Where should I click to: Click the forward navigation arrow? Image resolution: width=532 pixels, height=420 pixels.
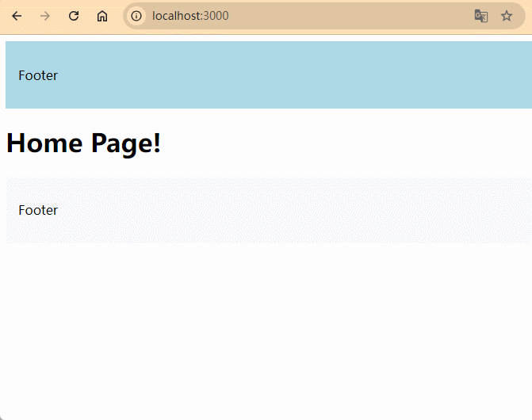coord(45,16)
